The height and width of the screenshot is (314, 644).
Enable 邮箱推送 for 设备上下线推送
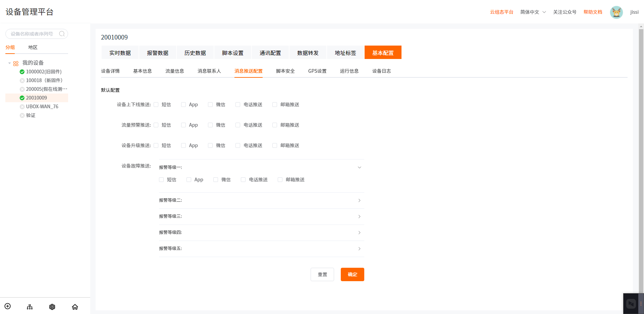(275, 105)
